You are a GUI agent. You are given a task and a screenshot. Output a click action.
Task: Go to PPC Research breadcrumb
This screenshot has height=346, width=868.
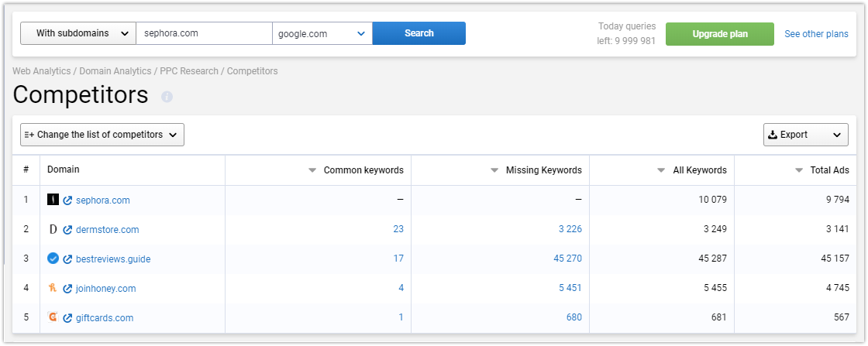tap(189, 70)
